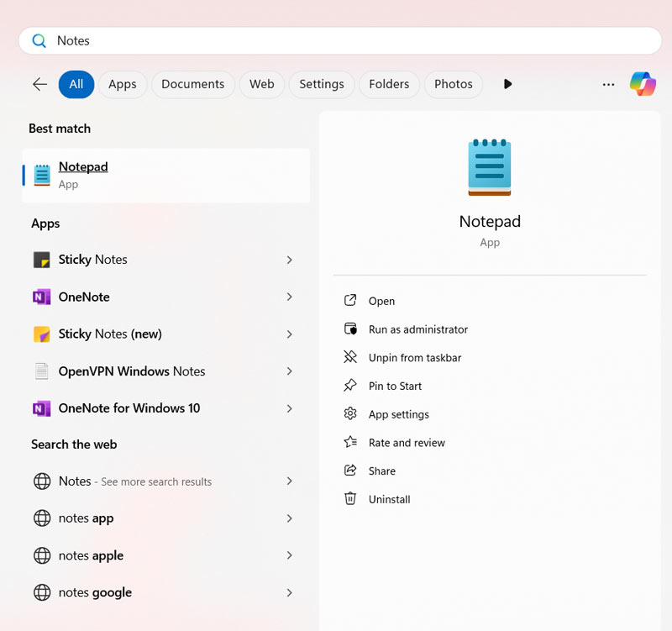Open Notes - See more search results
Screen dimensions: 672x631
[165, 481]
